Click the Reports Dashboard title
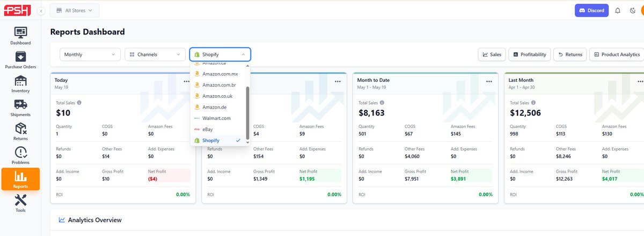The image size is (644, 236). point(87,32)
